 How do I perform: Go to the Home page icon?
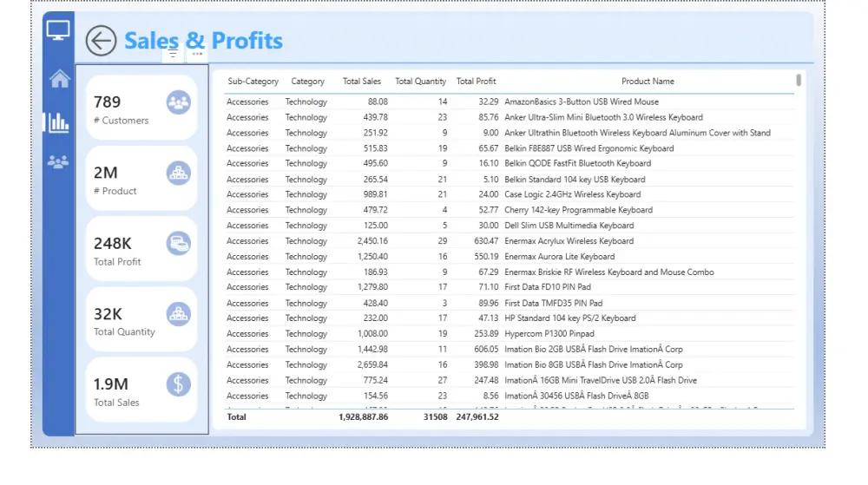coord(59,79)
